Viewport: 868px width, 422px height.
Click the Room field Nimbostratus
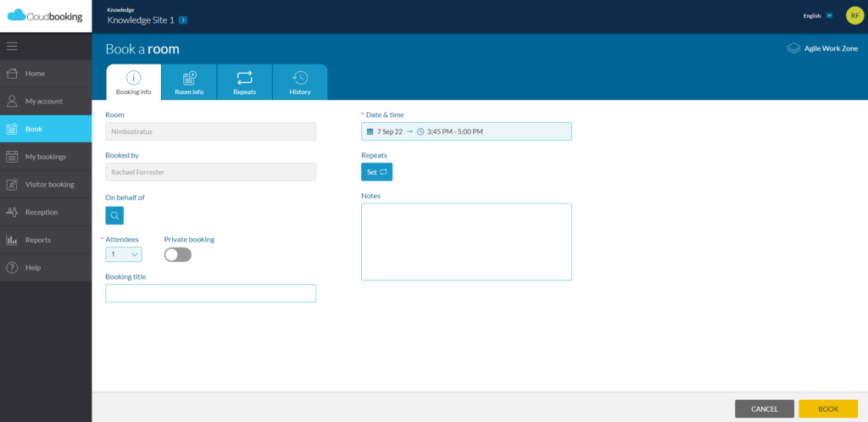coord(210,131)
